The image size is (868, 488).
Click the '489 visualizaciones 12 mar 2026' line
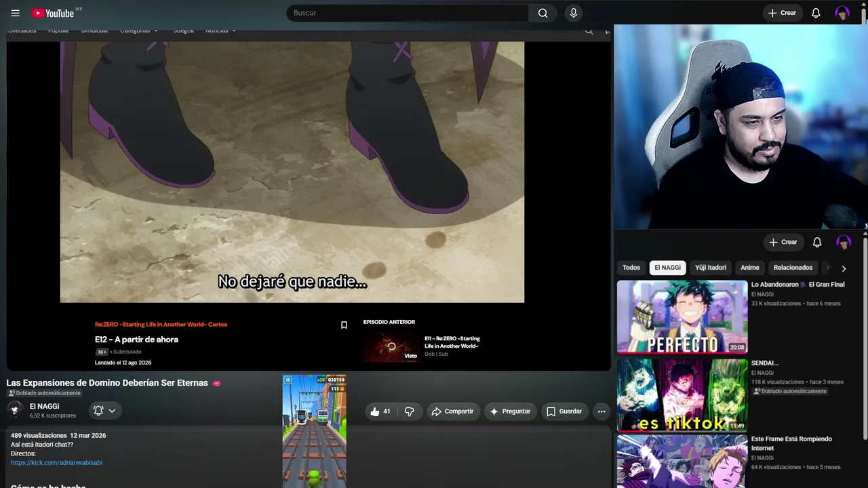point(58,436)
